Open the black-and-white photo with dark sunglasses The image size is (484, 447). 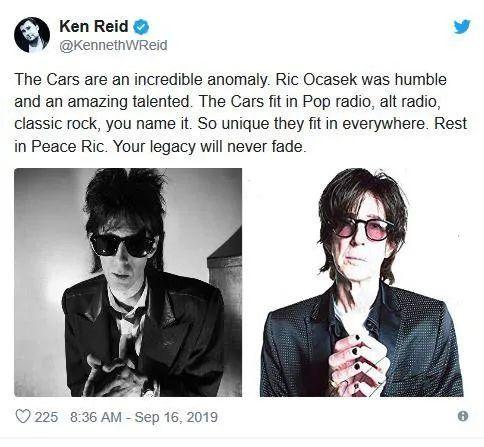click(x=128, y=282)
